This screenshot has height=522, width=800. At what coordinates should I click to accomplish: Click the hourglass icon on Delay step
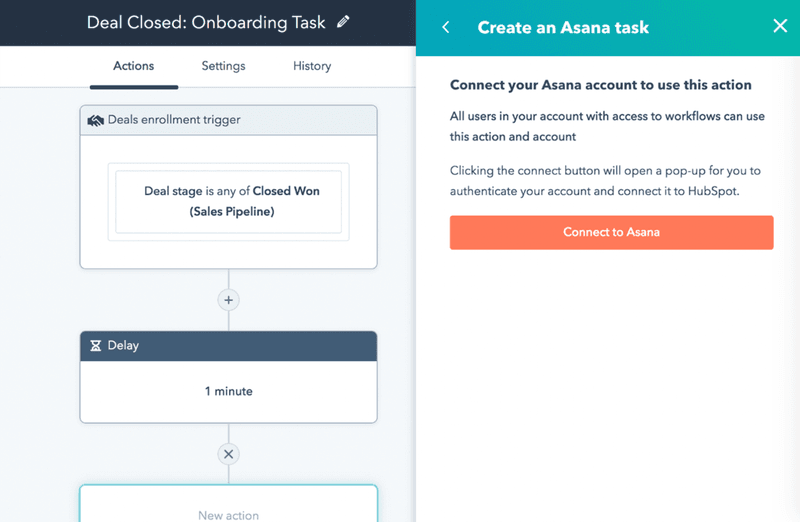[95, 346]
